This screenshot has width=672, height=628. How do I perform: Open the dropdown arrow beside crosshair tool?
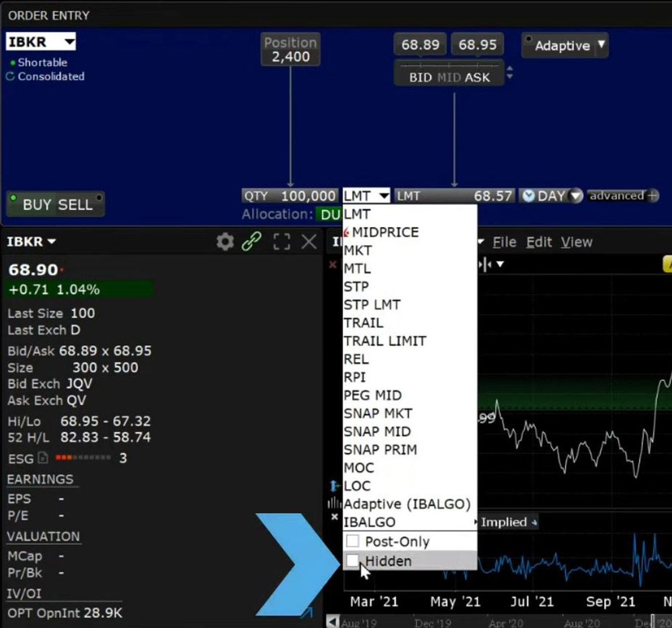[500, 265]
